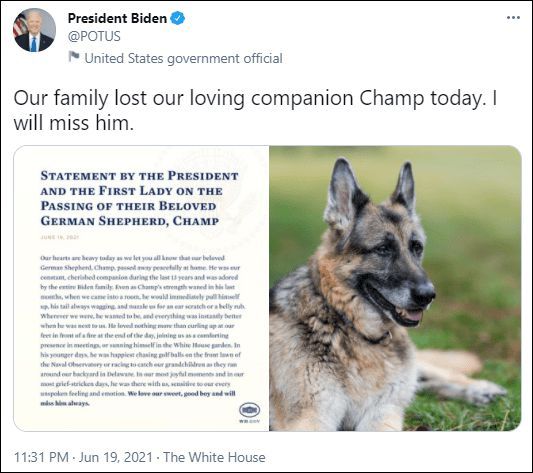Image resolution: width=533 pixels, height=473 pixels.
Task: Click the government official flag icon
Action: tap(73, 56)
